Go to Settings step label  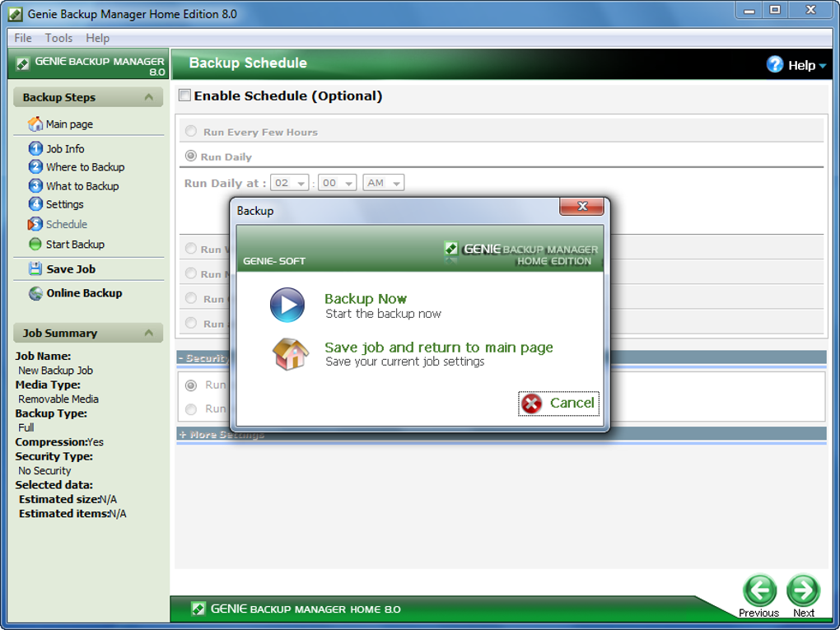coord(64,204)
